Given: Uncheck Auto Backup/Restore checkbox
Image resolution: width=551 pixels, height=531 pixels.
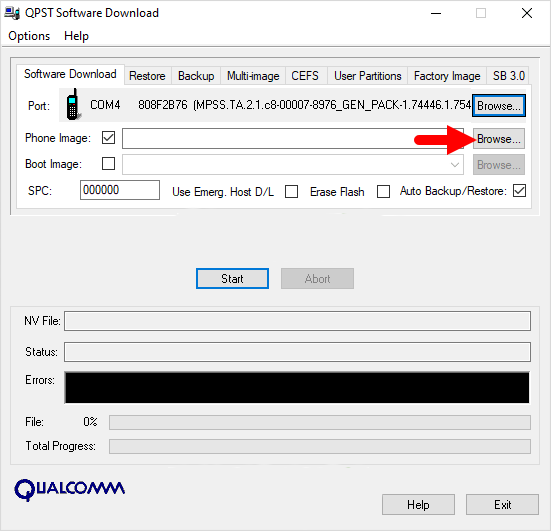Looking at the screenshot, I should coord(519,191).
